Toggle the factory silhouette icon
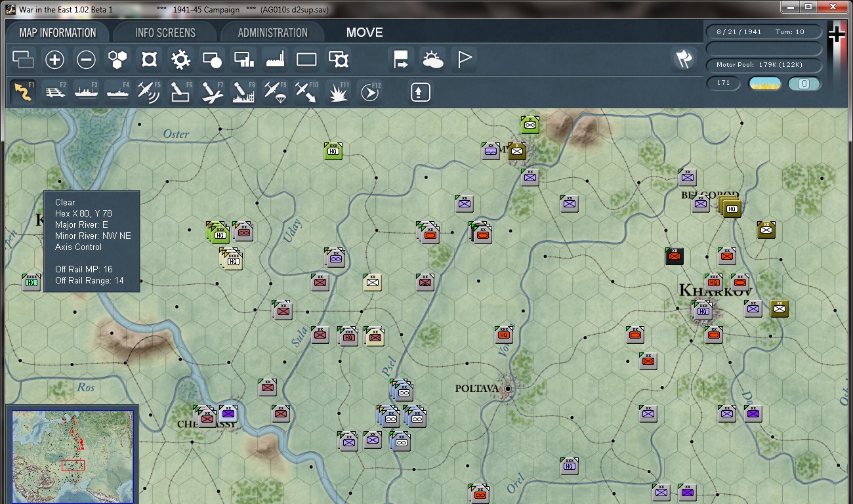The width and height of the screenshot is (853, 504). coord(275,60)
